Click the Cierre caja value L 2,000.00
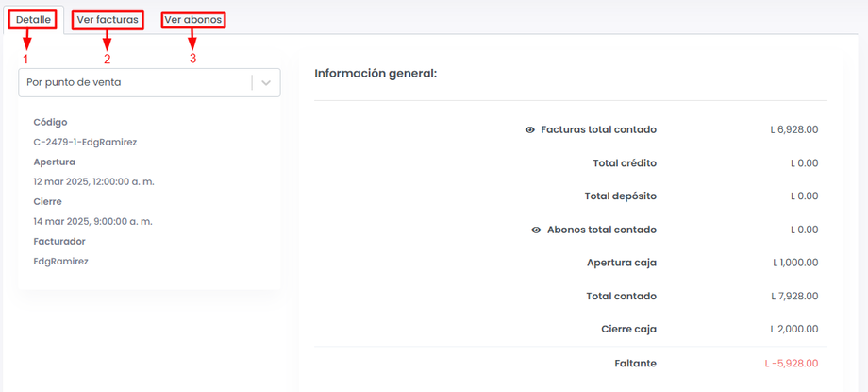Viewport: 868px width, 392px height. (x=793, y=330)
